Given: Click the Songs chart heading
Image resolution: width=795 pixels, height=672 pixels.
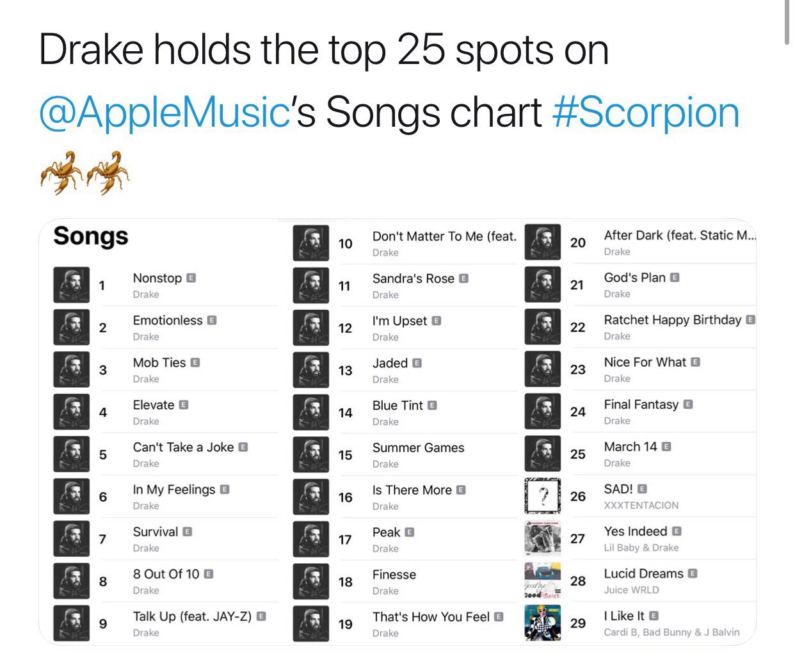Looking at the screenshot, I should click(x=91, y=236).
